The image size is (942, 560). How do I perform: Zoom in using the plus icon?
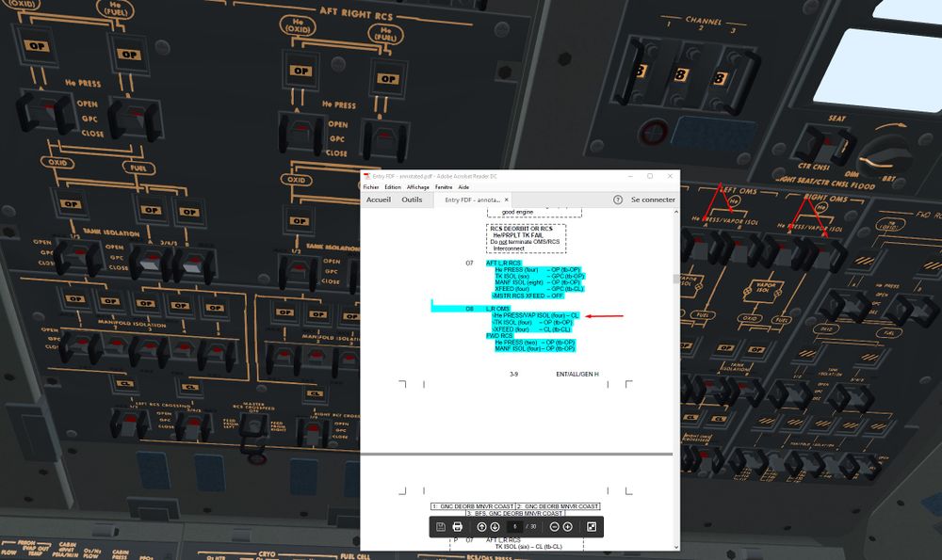tap(568, 527)
